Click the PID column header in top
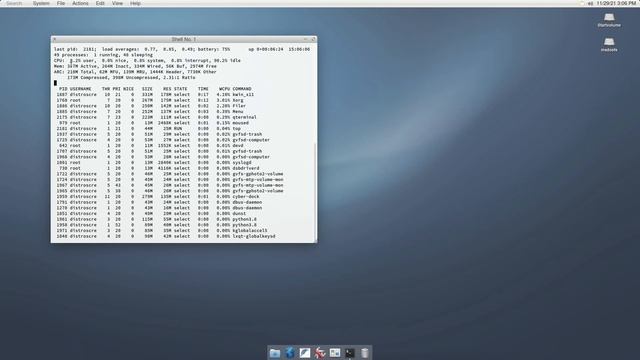Viewport: 640px width, 360px height. (x=63, y=89)
